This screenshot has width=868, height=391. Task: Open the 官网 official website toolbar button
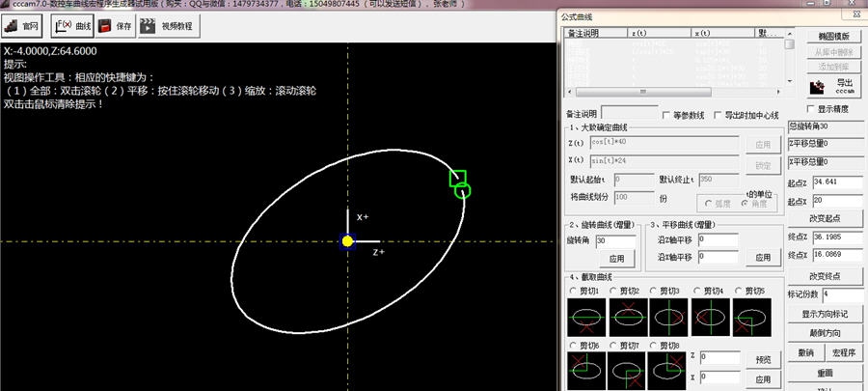point(22,25)
